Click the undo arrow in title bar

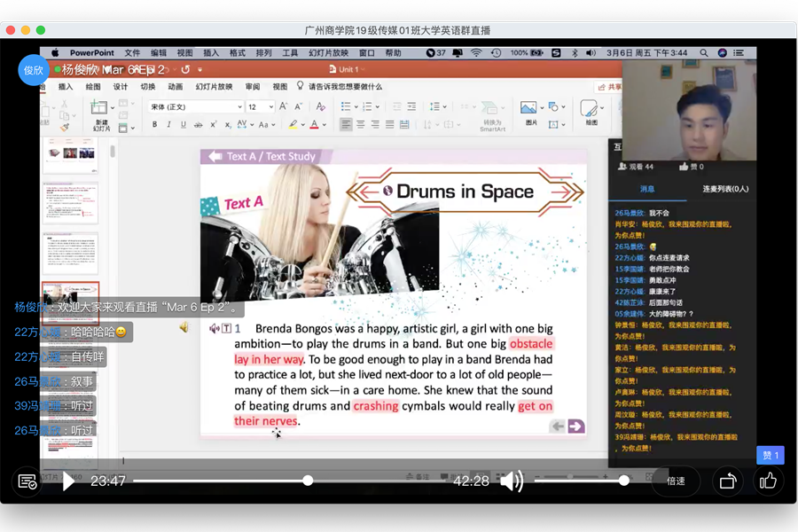(185, 69)
